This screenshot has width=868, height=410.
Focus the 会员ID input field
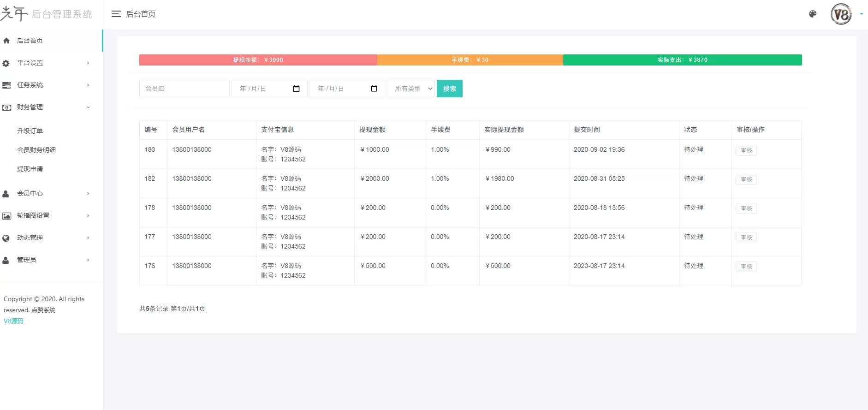[x=184, y=89]
